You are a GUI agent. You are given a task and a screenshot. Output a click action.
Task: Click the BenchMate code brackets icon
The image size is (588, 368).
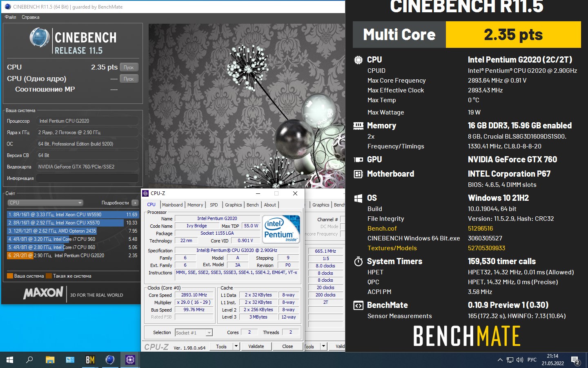point(358,305)
